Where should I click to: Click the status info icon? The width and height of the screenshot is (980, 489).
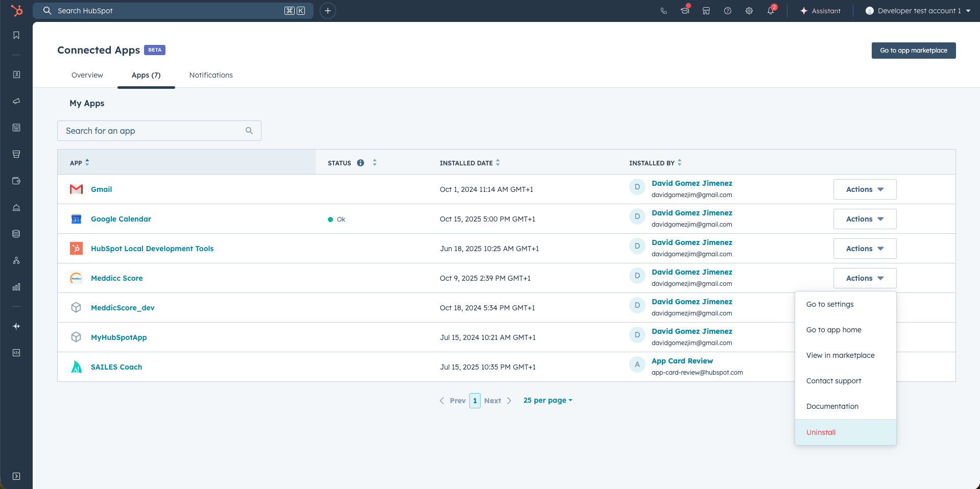coord(361,163)
